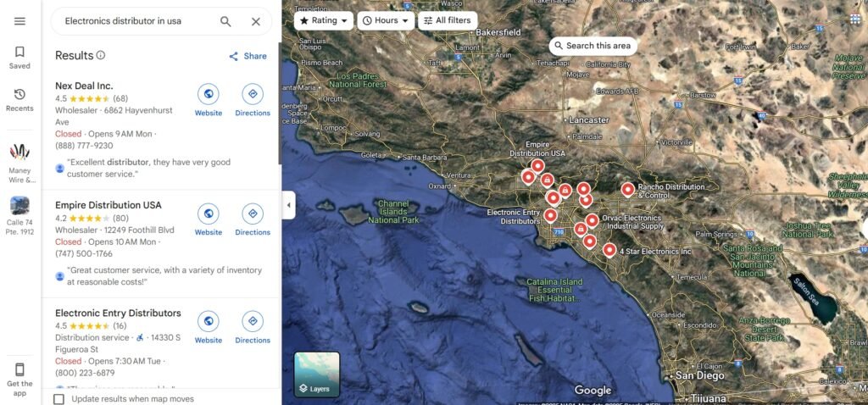
Task: Click the Tijuana map label
Action: (708, 398)
